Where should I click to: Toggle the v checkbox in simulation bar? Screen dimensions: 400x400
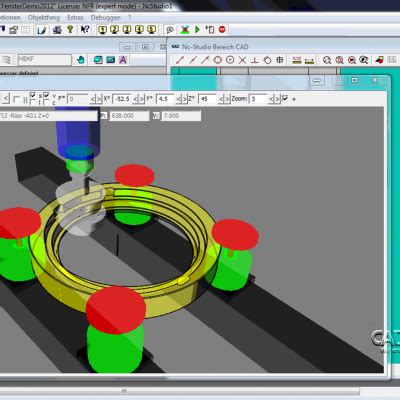46,96
